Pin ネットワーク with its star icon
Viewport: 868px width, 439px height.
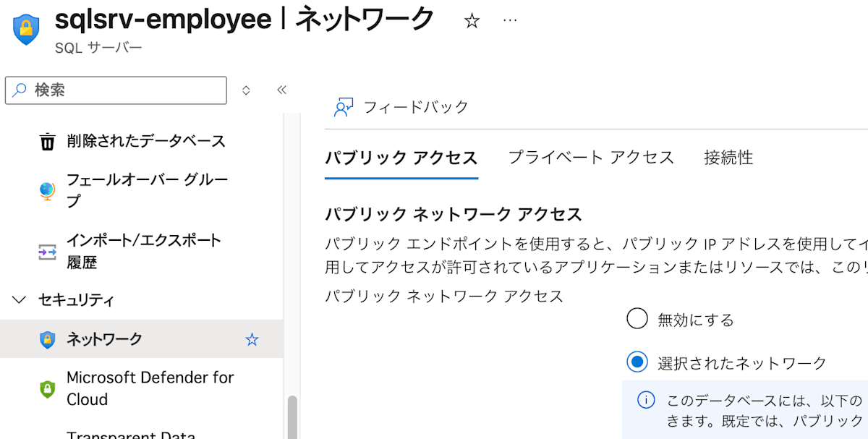[x=252, y=339]
